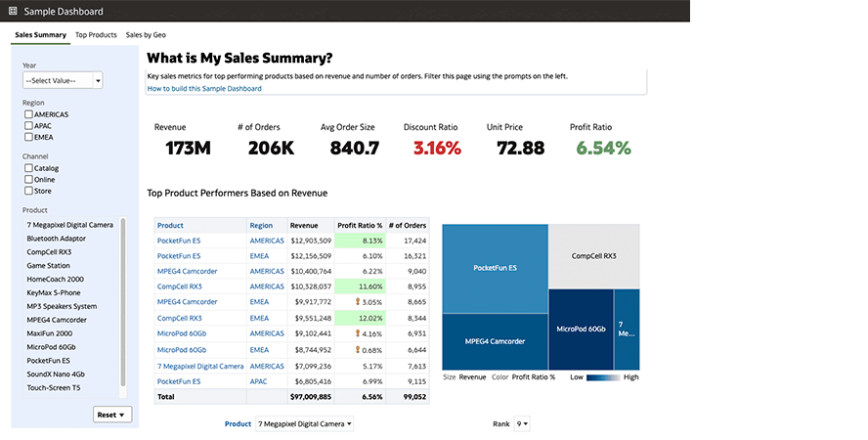Select KeyMax S-Phone in Product list
868x440 pixels.
pyautogui.click(x=53, y=292)
